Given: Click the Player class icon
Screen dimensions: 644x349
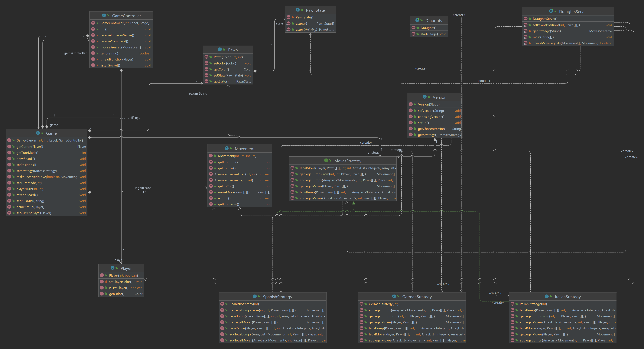Looking at the screenshot, I should point(112,268).
